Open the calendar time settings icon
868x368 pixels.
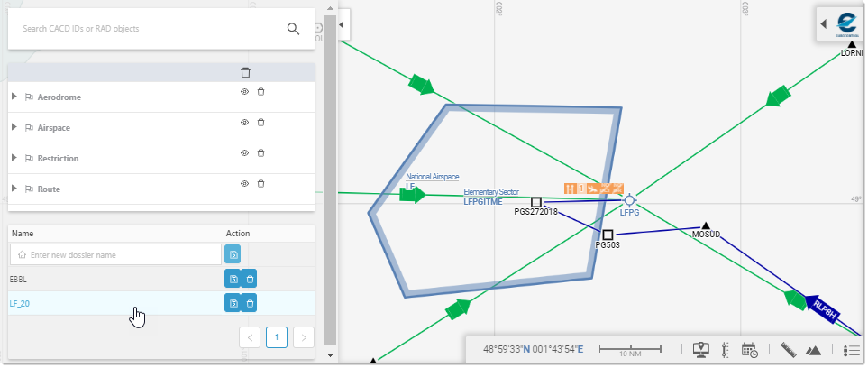(x=750, y=350)
